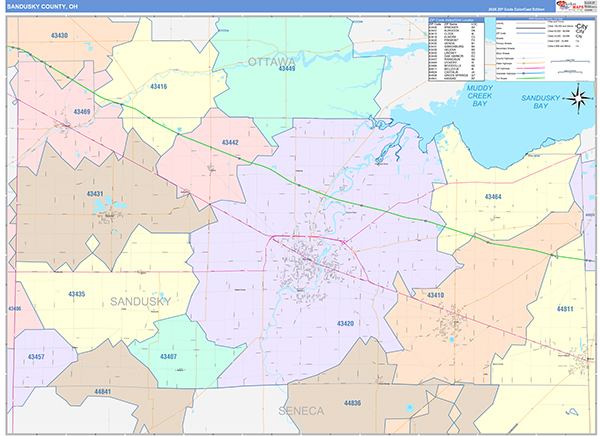Click the SANDUSKY county name label
Viewport: 600px width, 436px height.
(140, 302)
